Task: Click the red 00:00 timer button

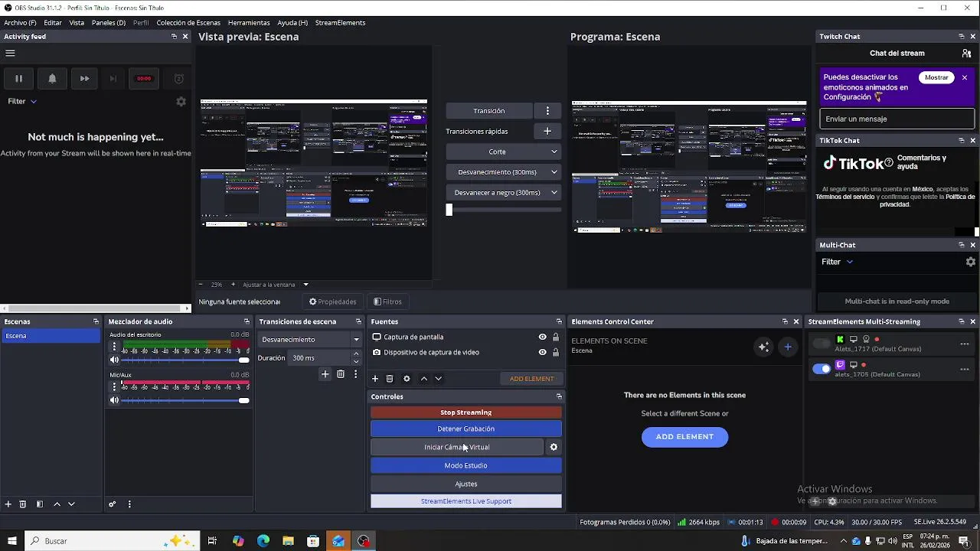Action: (x=144, y=78)
